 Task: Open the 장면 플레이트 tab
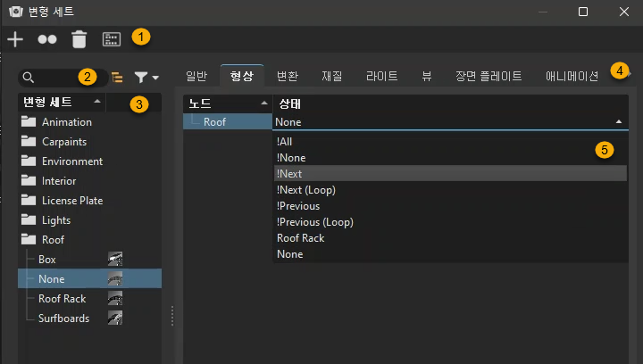[489, 76]
